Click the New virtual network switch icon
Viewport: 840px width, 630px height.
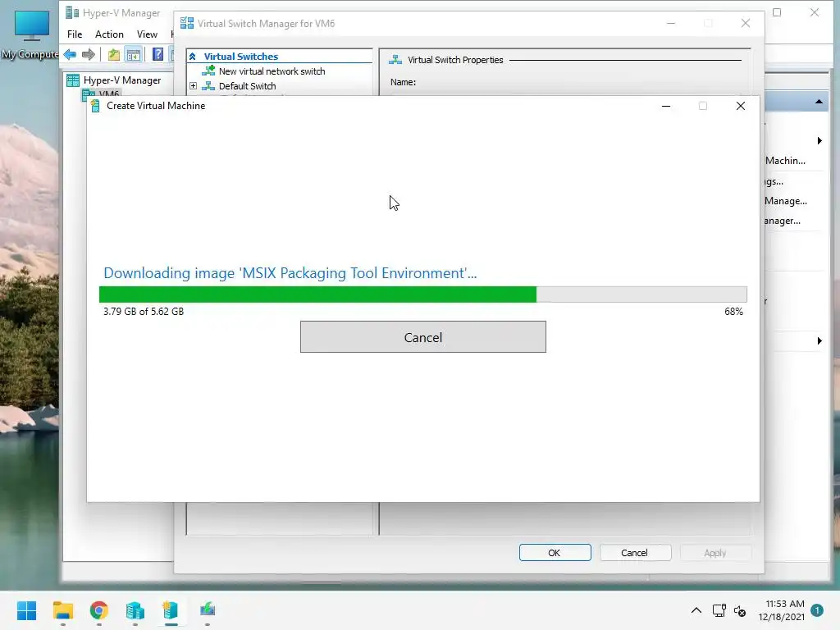coord(208,71)
